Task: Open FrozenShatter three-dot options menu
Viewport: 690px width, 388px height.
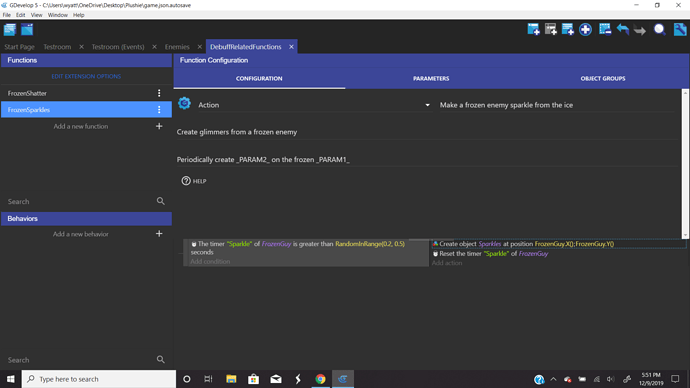Action: pyautogui.click(x=159, y=93)
